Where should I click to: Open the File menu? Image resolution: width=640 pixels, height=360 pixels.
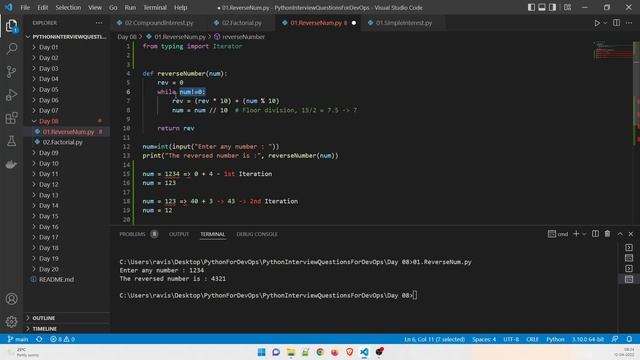point(25,7)
